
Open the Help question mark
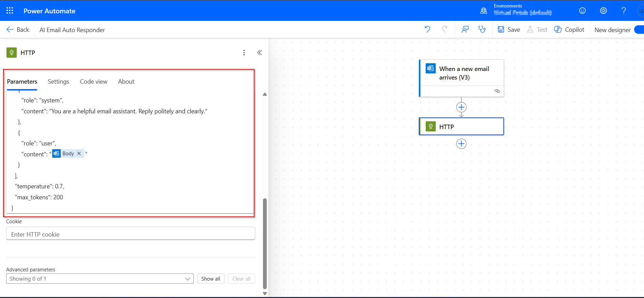[x=624, y=11]
